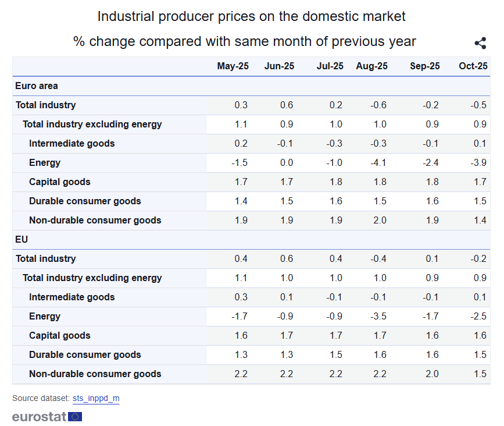
Task: Click the EU section heading row
Action: click(22, 239)
